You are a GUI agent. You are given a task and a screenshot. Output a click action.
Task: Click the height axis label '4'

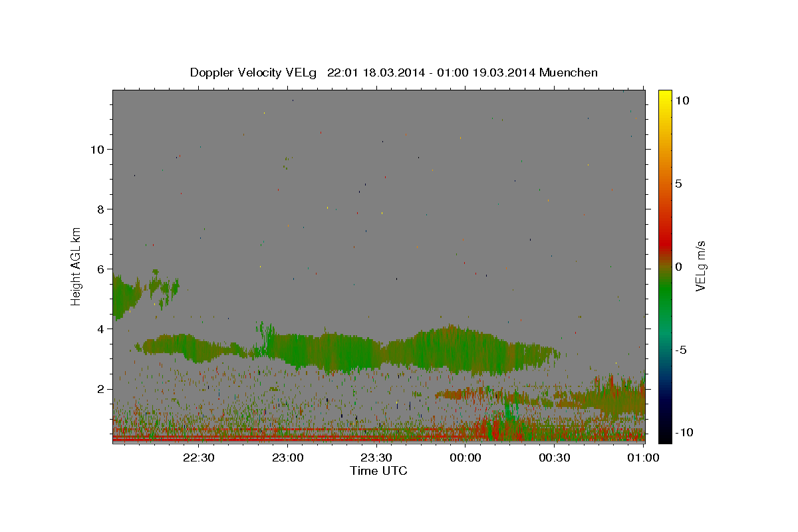tap(100, 329)
